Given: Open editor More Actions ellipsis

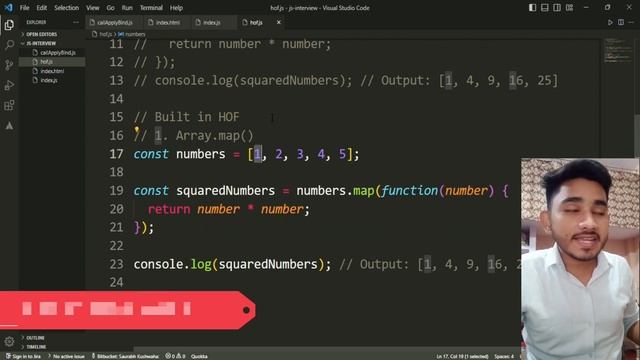Looking at the screenshot, I should point(631,22).
